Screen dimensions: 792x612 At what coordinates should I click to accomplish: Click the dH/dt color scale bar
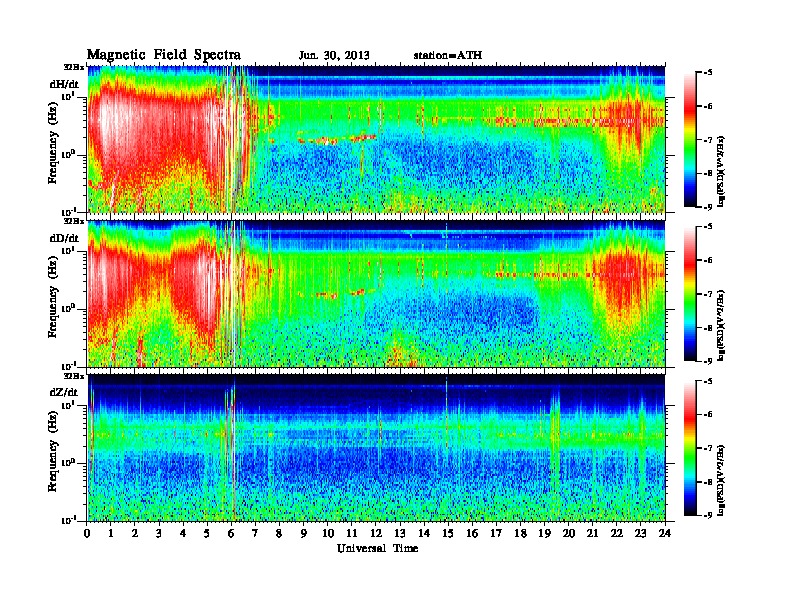coord(690,139)
